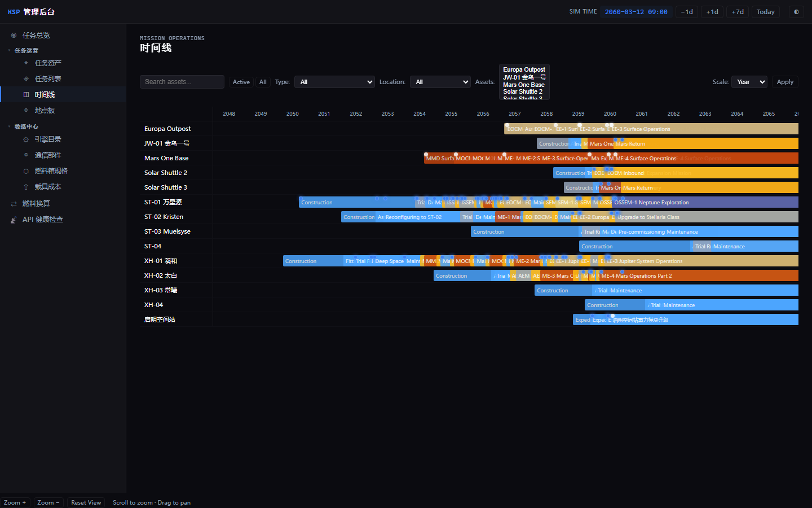Click the 燃料箱规格 sidebar icon

pyautogui.click(x=26, y=171)
